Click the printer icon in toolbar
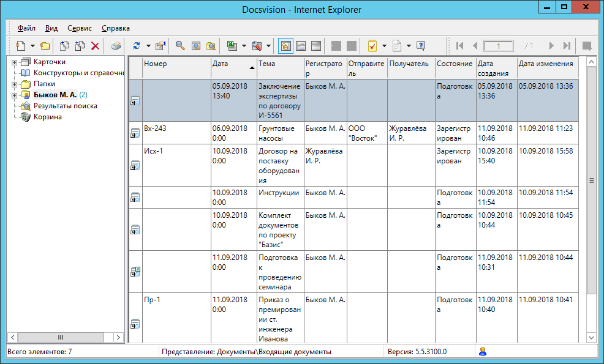The height and width of the screenshot is (364, 604). [x=116, y=46]
